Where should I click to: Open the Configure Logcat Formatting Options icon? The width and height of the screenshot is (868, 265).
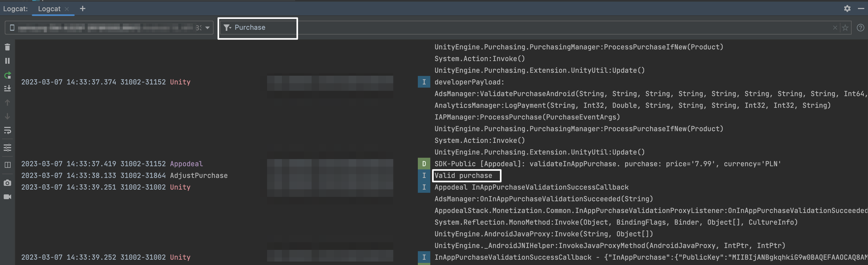[x=7, y=148]
